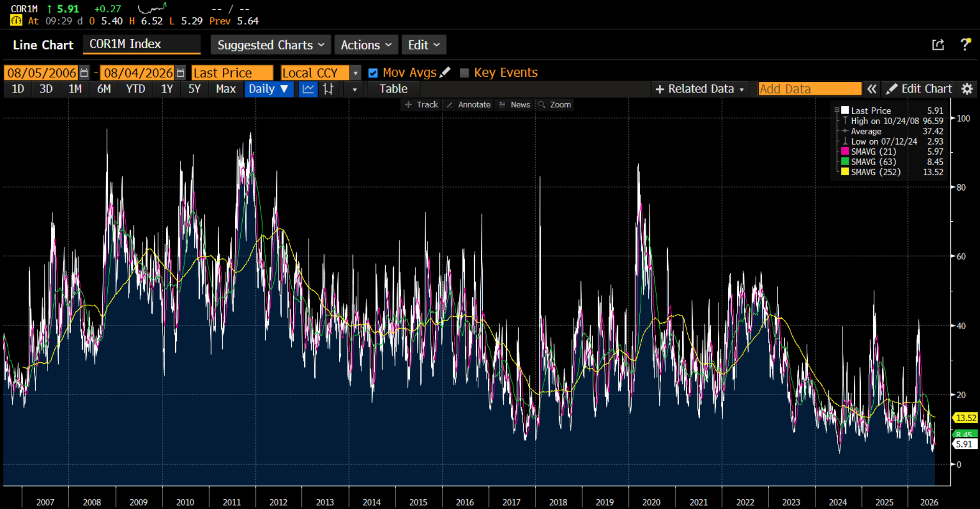Open the News overlay button
This screenshot has height=509, width=980.
pos(515,105)
